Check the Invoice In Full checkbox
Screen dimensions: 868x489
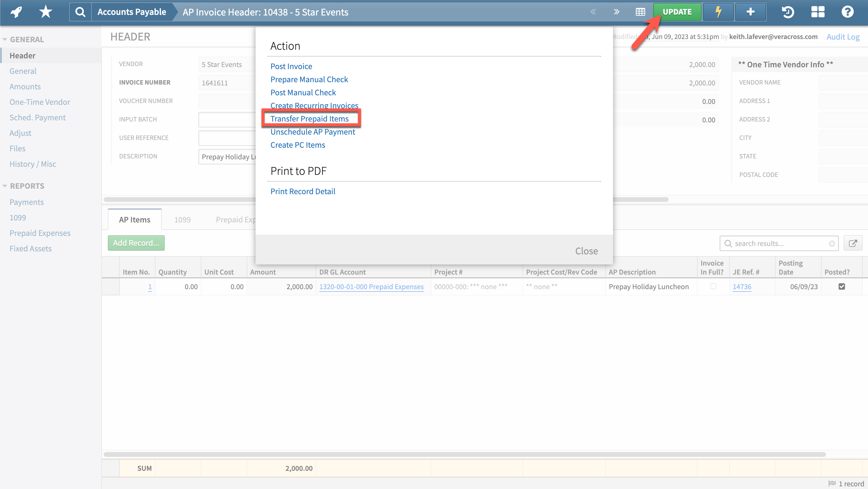point(713,286)
